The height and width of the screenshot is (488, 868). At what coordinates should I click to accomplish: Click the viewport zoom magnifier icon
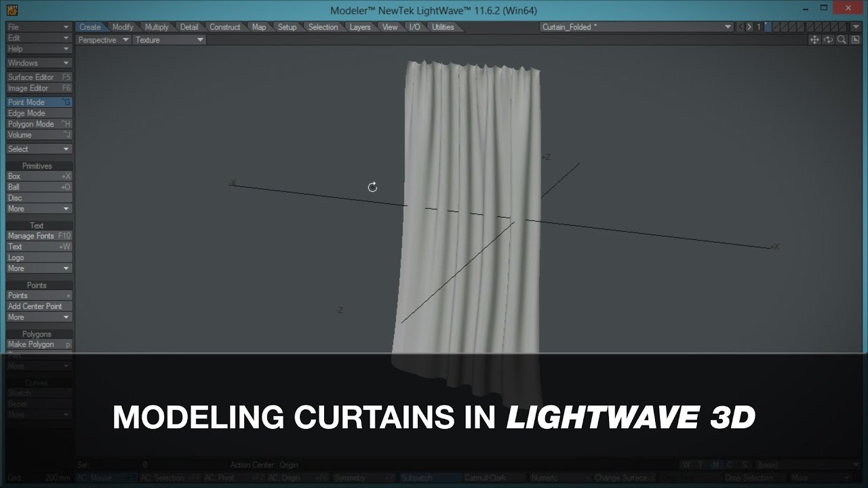[842, 40]
